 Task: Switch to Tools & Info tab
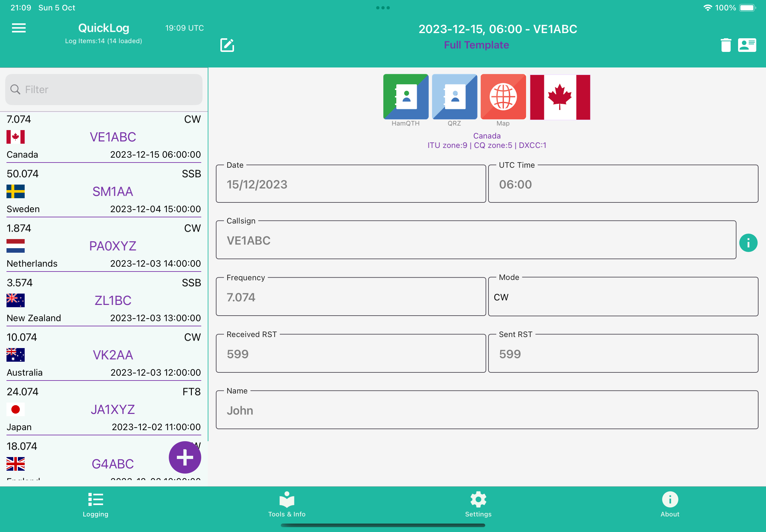point(287,504)
